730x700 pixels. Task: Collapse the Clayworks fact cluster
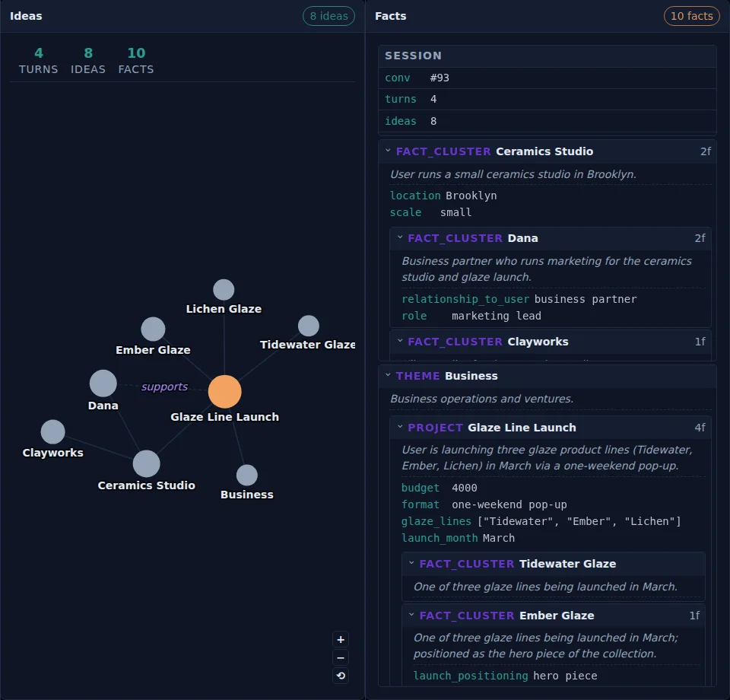coord(400,341)
